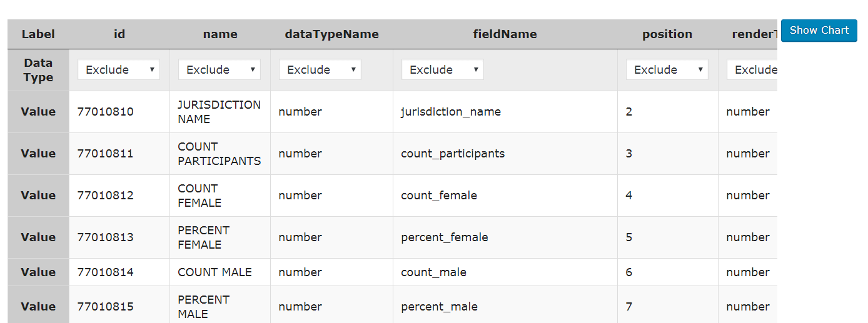Viewport: 868px width, 323px height.
Task: Click the count_participants field name cell
Action: 453,154
